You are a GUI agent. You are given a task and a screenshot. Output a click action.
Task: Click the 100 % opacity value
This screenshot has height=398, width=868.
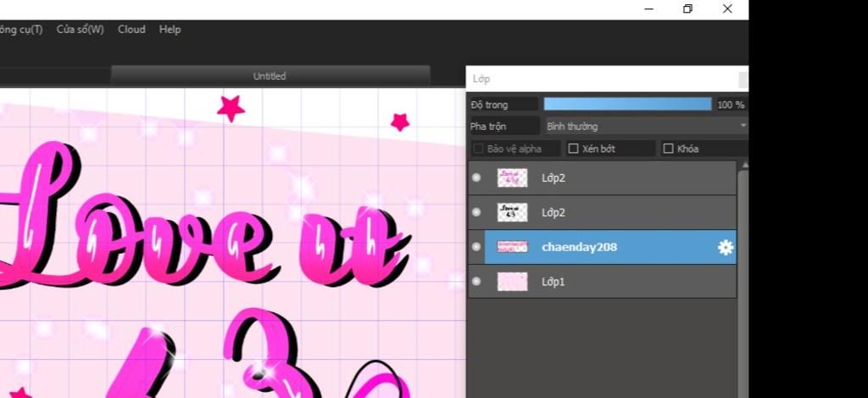click(731, 104)
